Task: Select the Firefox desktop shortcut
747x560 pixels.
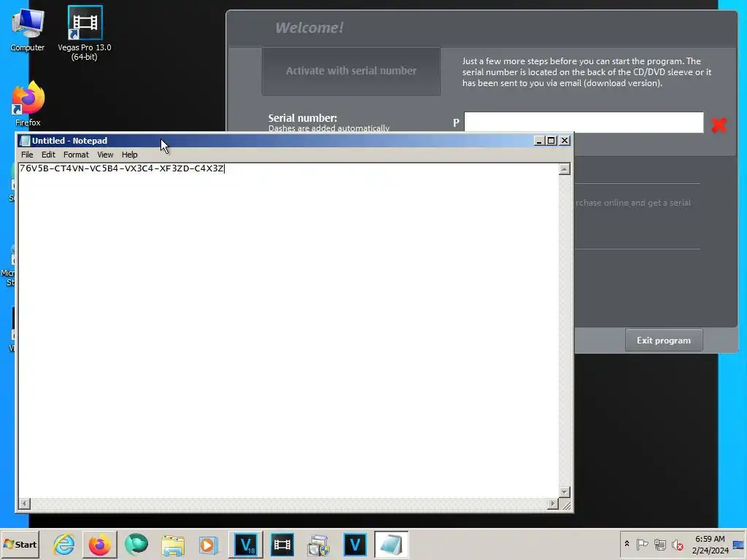Action: 28,104
